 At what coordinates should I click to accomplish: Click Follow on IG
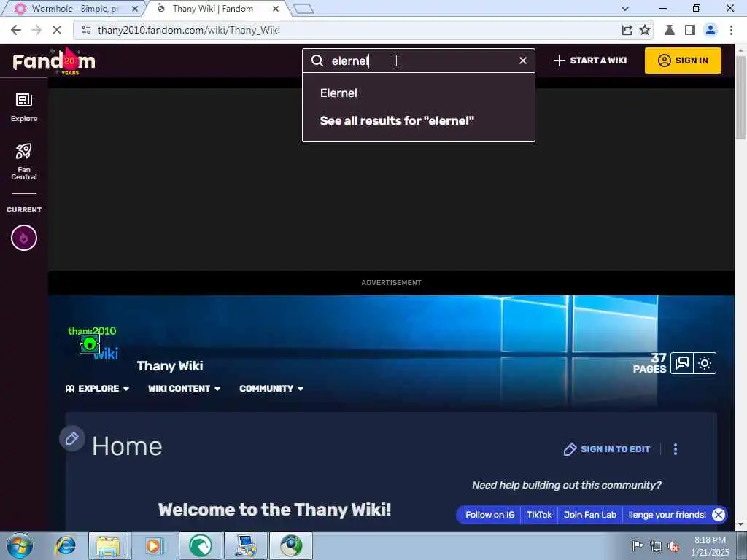coord(489,515)
